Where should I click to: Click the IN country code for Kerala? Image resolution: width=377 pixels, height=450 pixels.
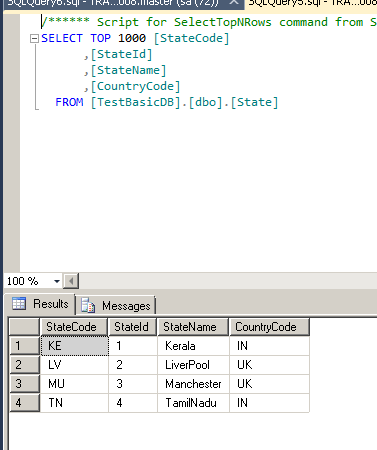[x=269, y=346]
